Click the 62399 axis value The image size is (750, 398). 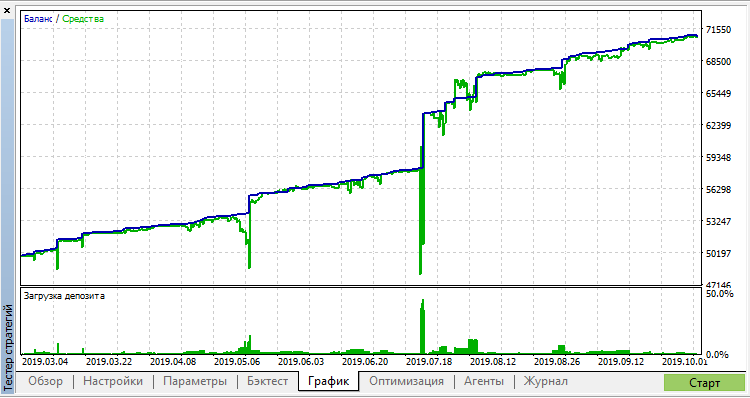click(x=718, y=125)
